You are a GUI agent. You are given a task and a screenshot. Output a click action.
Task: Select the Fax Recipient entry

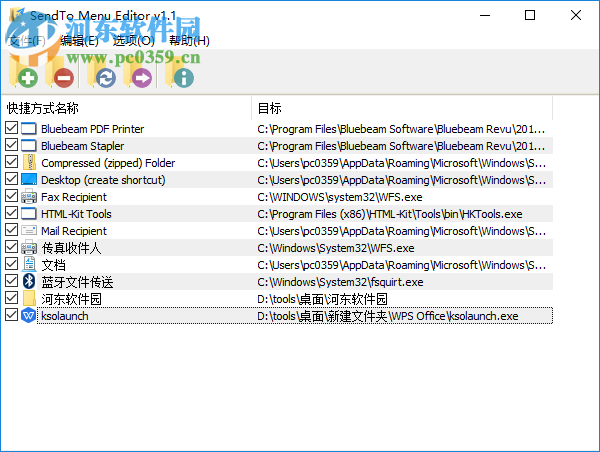coord(74,197)
